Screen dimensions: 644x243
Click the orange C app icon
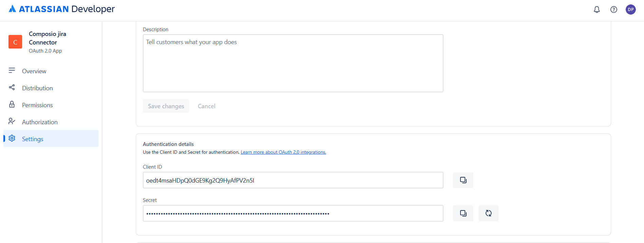tap(15, 42)
